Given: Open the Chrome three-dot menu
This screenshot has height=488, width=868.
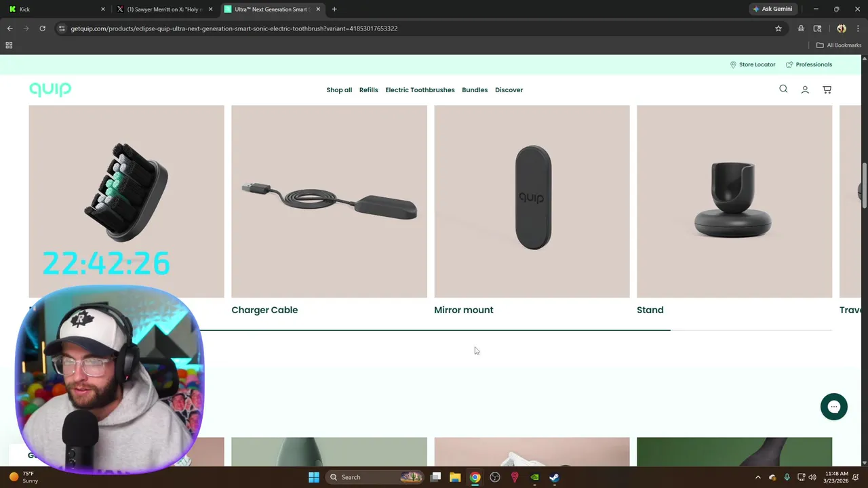Looking at the screenshot, I should 857,28.
